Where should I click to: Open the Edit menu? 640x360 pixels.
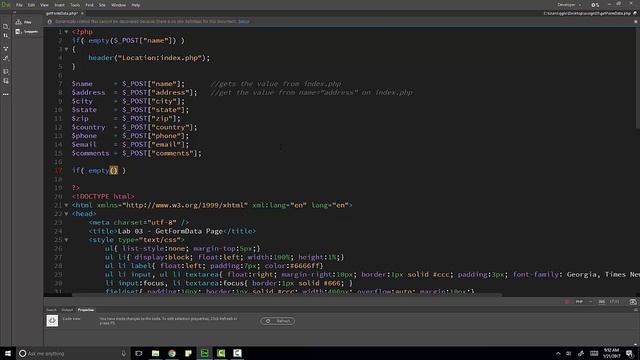coord(31,5)
